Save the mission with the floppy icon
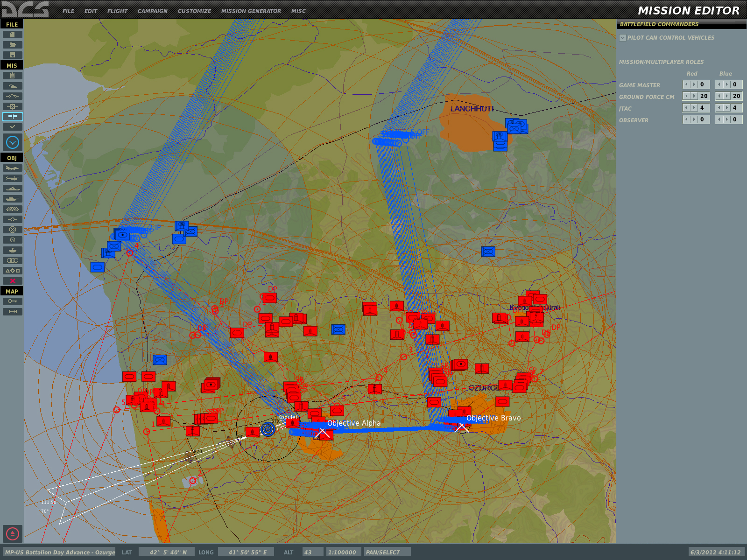This screenshot has height=560, width=747. point(13,55)
